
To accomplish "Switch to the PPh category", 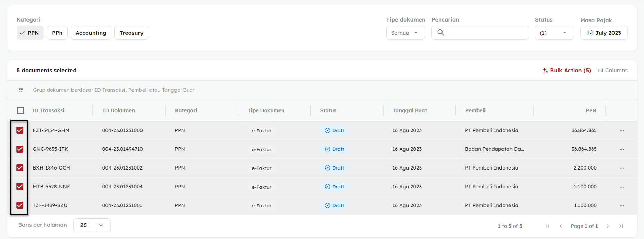I will 57,33.
